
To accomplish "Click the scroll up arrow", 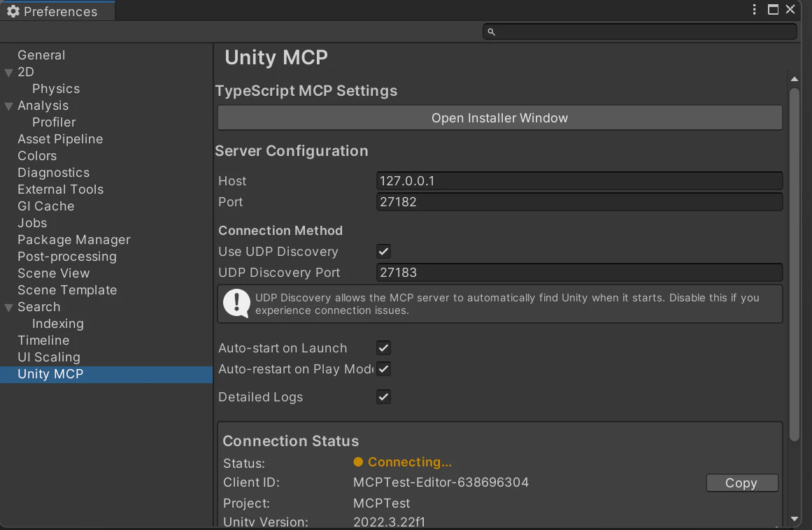I will (795, 79).
